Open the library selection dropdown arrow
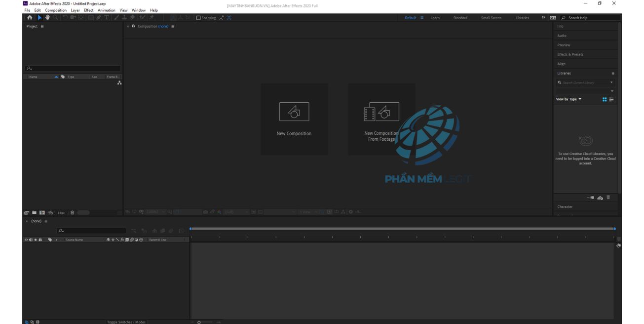The height and width of the screenshot is (324, 644). (x=612, y=91)
